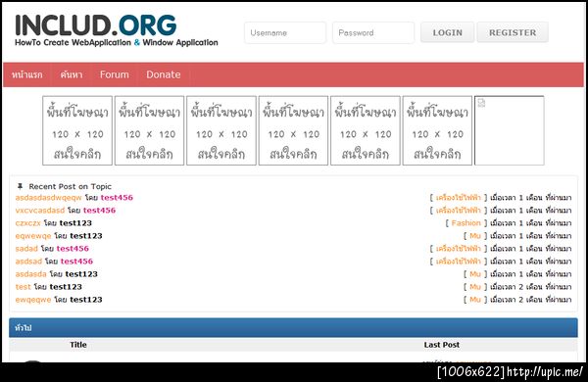
Task: Focus the Password input field
Action: coord(373,32)
